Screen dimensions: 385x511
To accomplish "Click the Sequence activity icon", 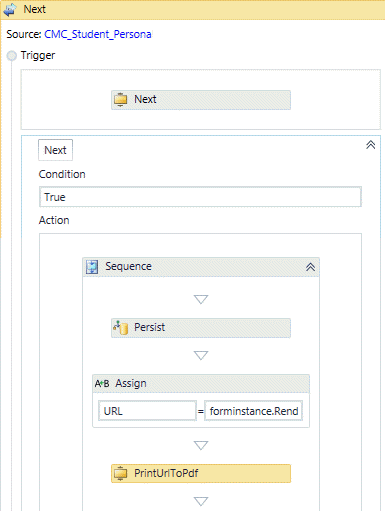I will coord(92,267).
